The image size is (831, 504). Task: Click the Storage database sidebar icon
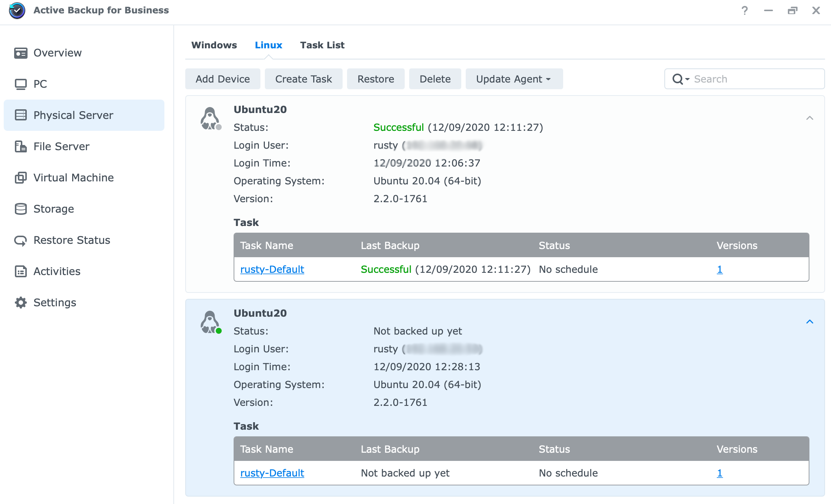pyautogui.click(x=21, y=209)
